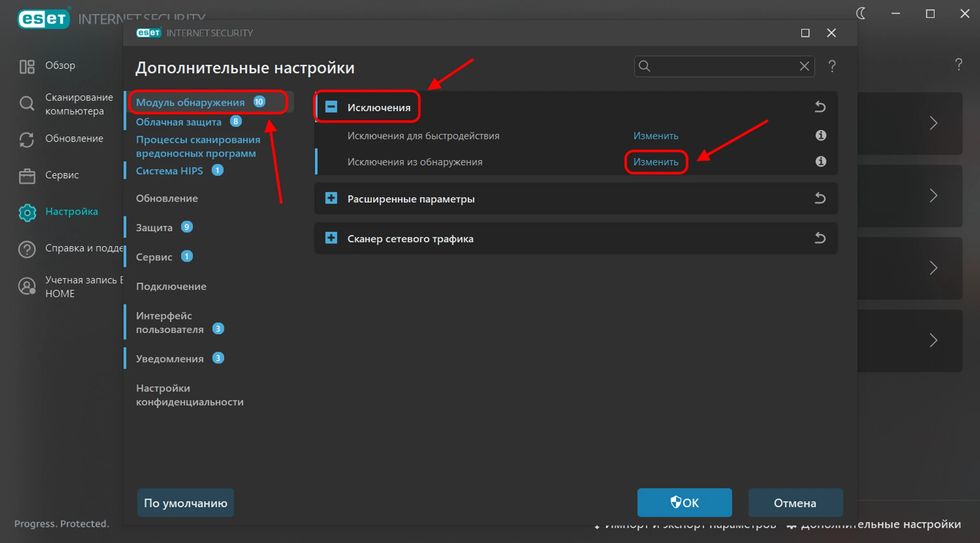Click the Обновление refresh icon in sidebar
Viewport: 980px width, 543px height.
click(27, 140)
